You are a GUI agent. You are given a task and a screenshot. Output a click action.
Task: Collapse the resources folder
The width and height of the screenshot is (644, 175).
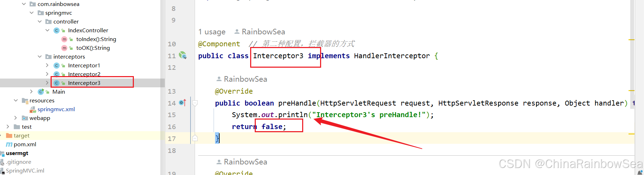(15, 100)
